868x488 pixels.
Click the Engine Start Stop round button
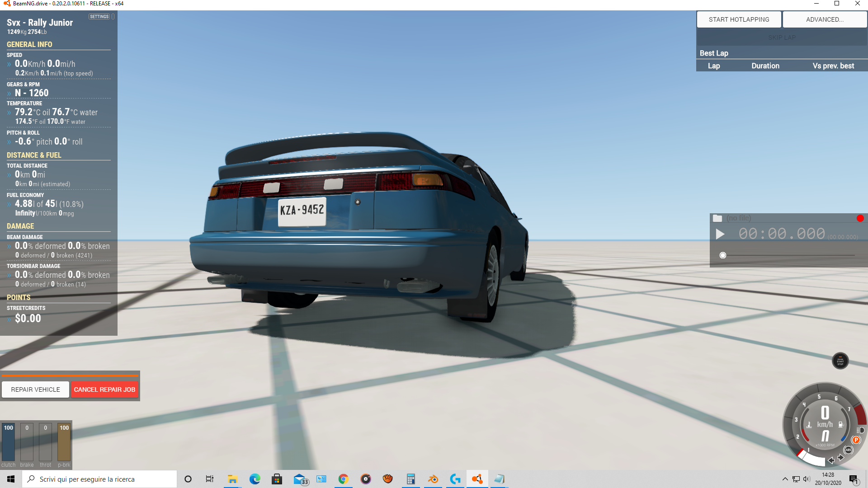(840, 361)
